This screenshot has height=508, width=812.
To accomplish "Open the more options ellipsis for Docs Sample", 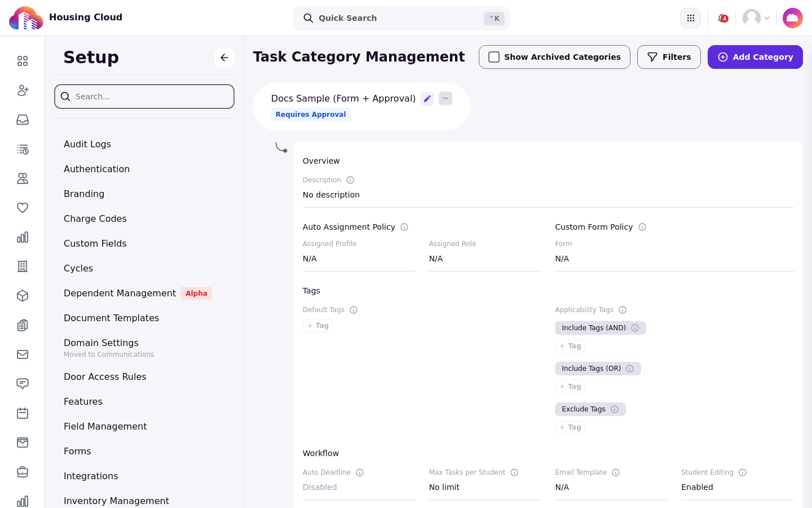I will click(445, 98).
